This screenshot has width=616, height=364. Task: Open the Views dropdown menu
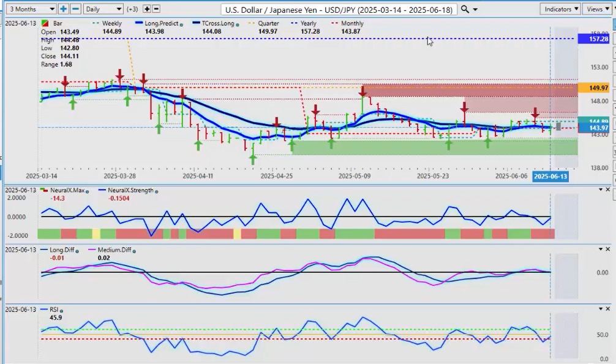[598, 9]
